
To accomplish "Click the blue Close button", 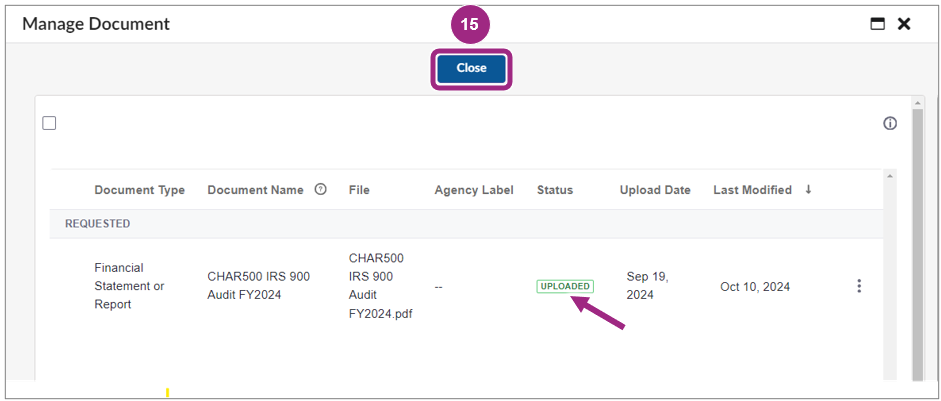I will point(471,68).
